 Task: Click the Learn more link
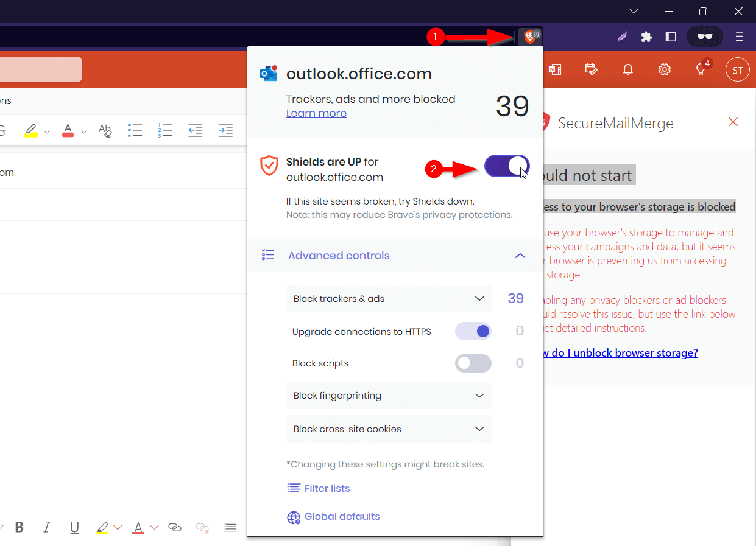(x=316, y=113)
